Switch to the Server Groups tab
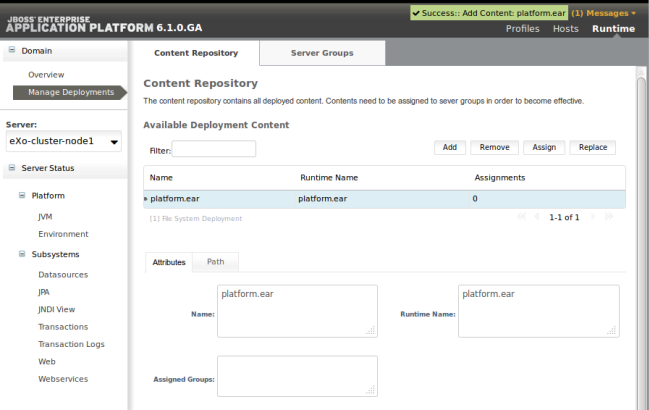This screenshot has height=410, width=650. [x=322, y=53]
